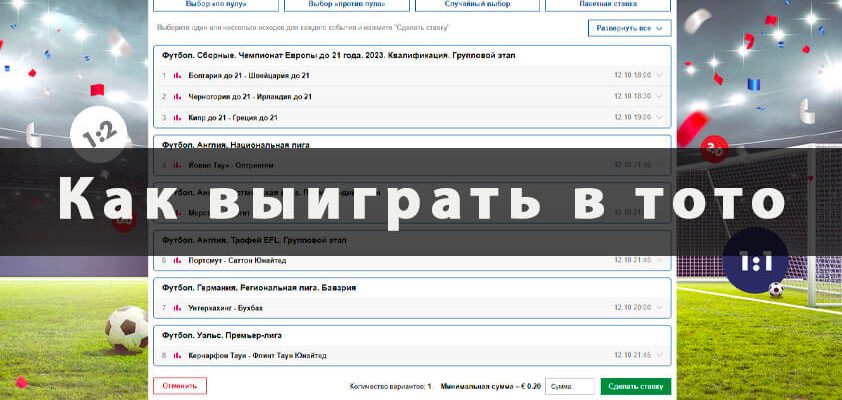Click match name Кипр до 21 - Греция до 21
The height and width of the screenshot is (400, 842).
234,118
